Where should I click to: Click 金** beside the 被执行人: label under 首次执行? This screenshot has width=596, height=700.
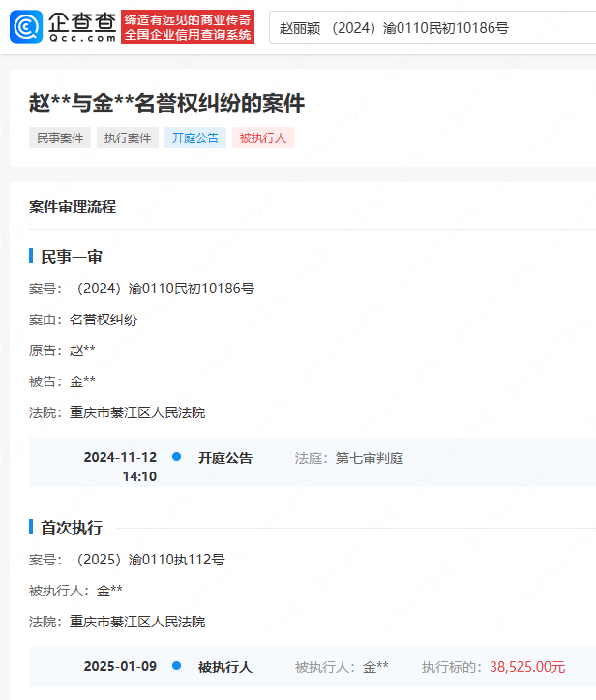[109, 591]
